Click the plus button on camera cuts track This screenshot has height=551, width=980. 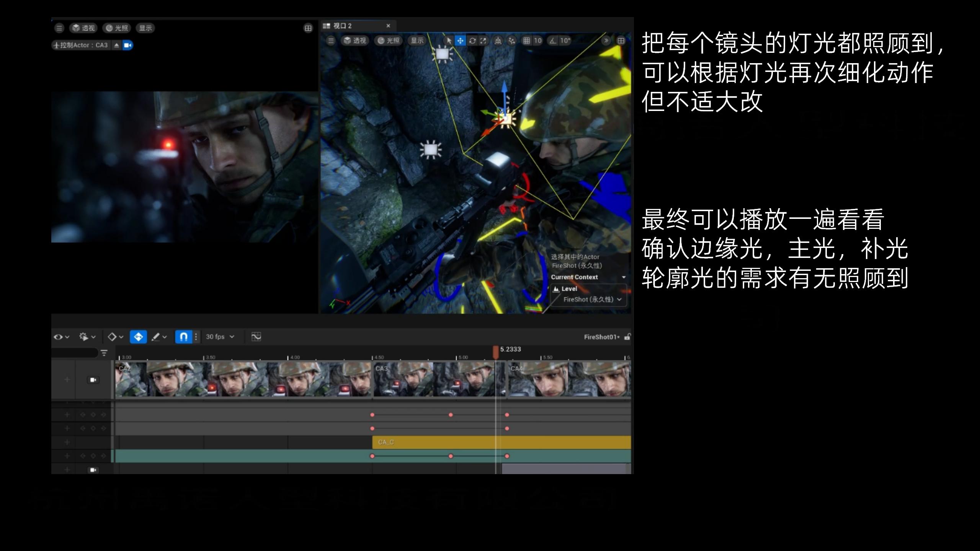coord(67,380)
